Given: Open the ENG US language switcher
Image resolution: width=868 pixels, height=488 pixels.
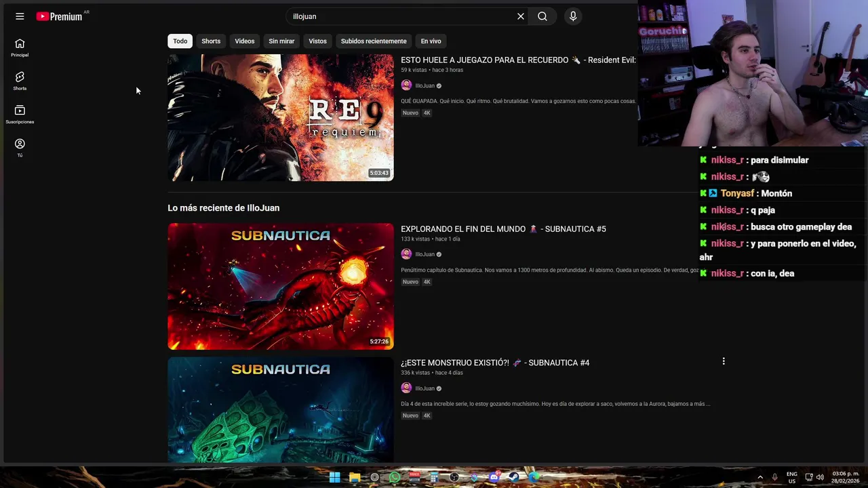Looking at the screenshot, I should coord(791,477).
